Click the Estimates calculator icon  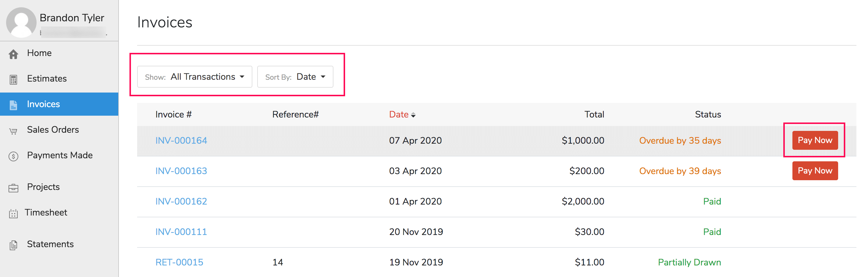coord(13,79)
